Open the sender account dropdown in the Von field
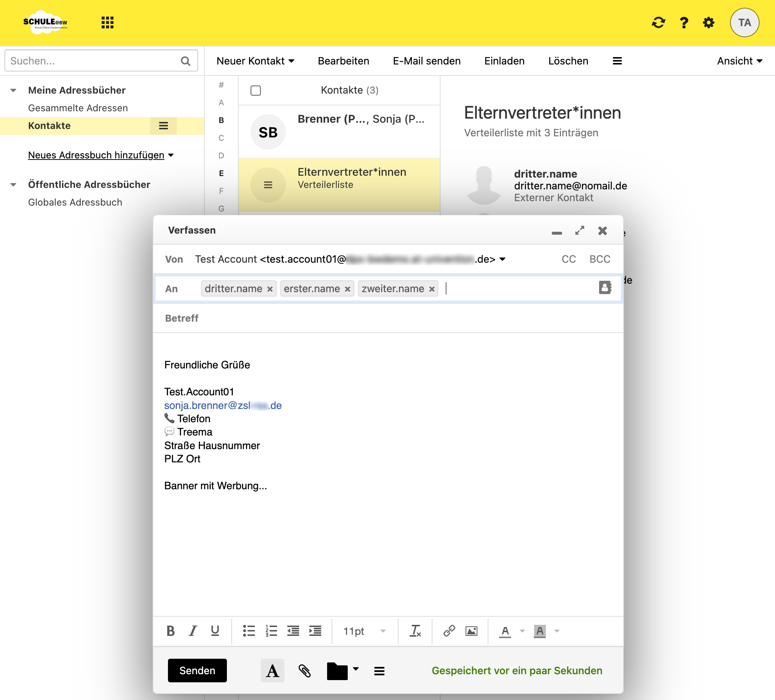The height and width of the screenshot is (700, 775). coord(502,259)
